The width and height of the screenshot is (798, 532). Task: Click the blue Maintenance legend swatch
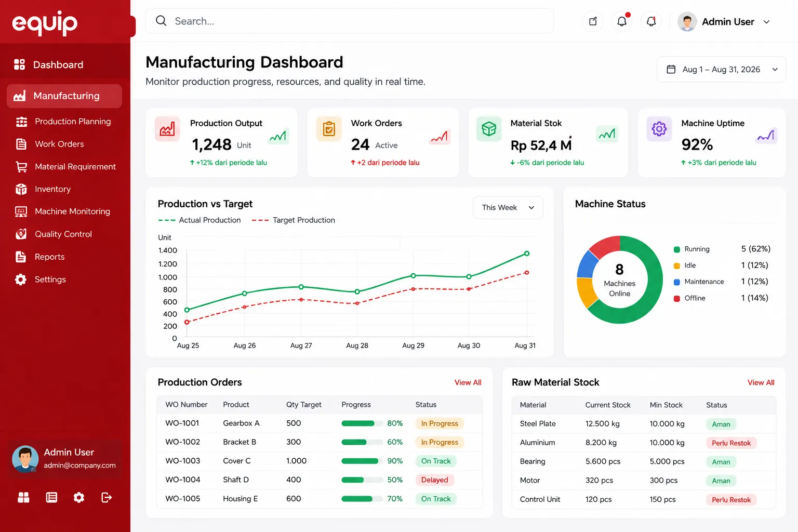click(x=677, y=282)
